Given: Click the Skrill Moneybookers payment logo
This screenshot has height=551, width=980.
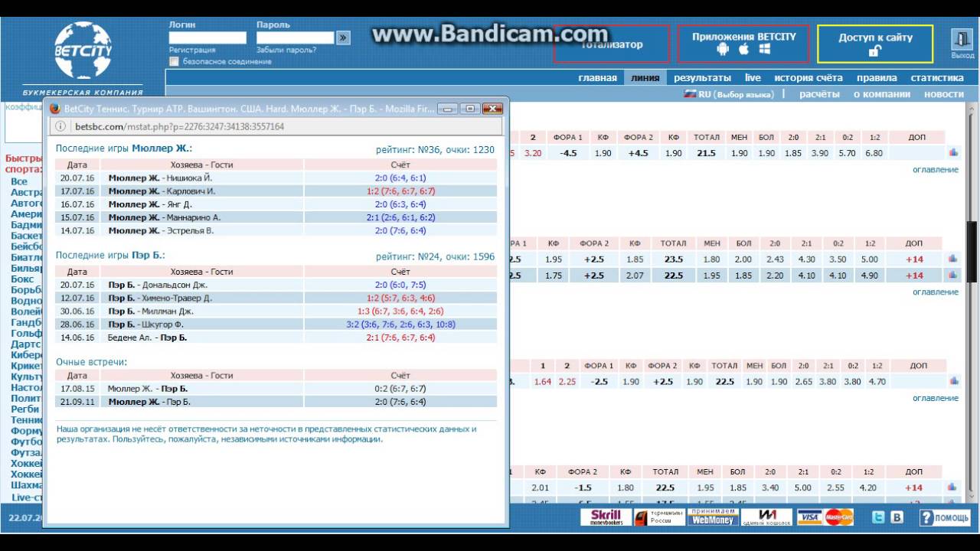Looking at the screenshot, I should click(x=606, y=517).
